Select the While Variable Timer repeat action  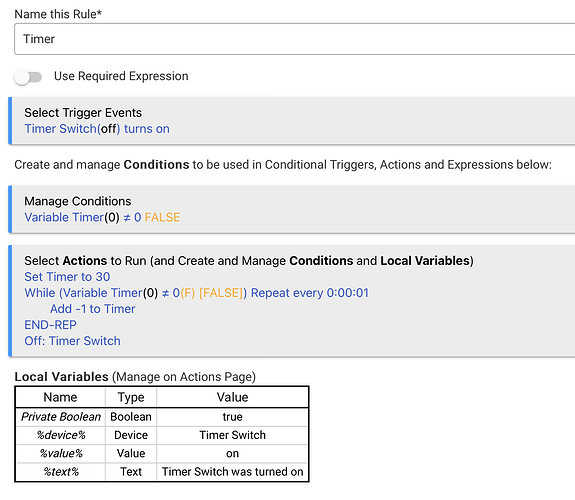[x=197, y=293]
